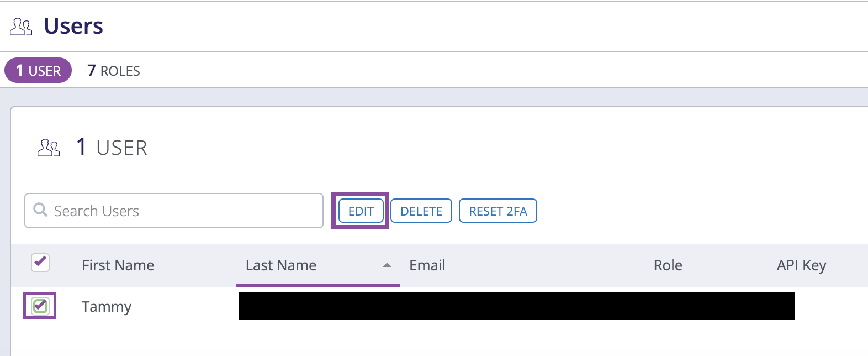Click the Users page header icon
This screenshot has width=868, height=356.
[21, 25]
